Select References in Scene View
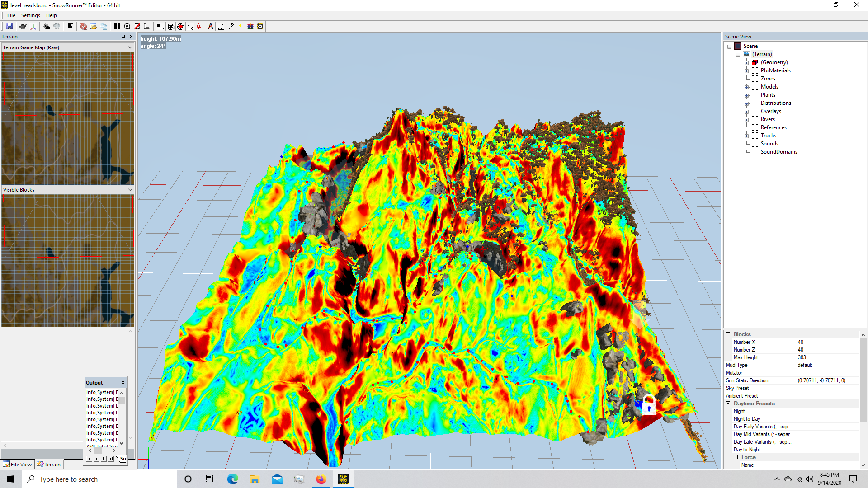This screenshot has height=488, width=868. click(x=774, y=127)
